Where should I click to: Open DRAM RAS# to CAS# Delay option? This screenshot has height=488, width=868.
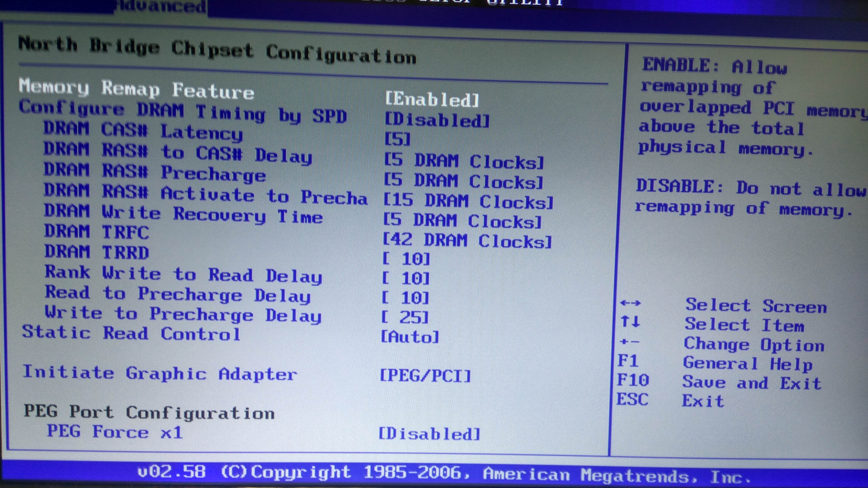[x=464, y=161]
